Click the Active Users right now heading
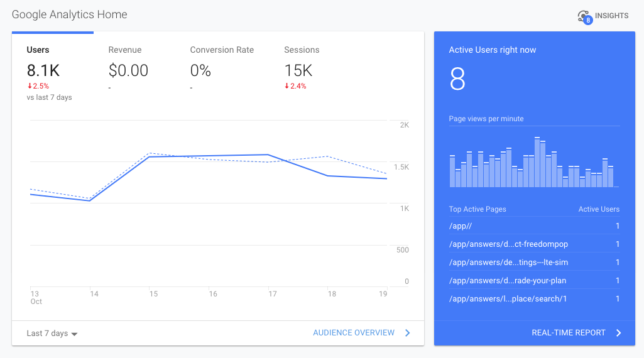 (x=493, y=50)
